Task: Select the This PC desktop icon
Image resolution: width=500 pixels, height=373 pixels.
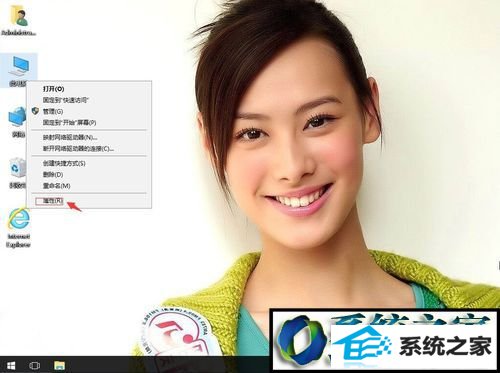Action: coord(19,70)
